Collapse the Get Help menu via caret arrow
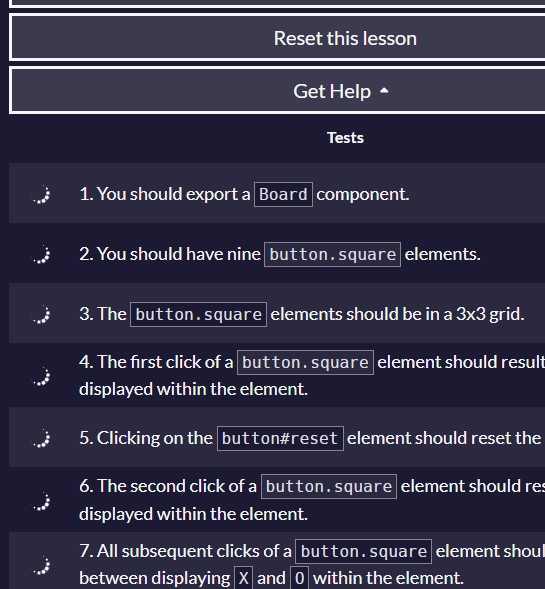The width and height of the screenshot is (545, 589). pos(384,91)
